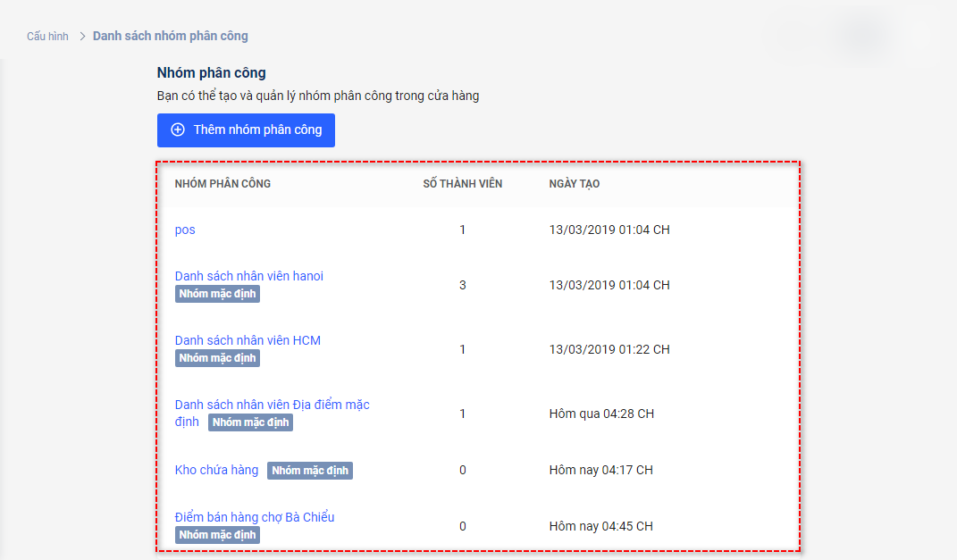Click the Danh sách nhóm phân công breadcrumb

(171, 36)
